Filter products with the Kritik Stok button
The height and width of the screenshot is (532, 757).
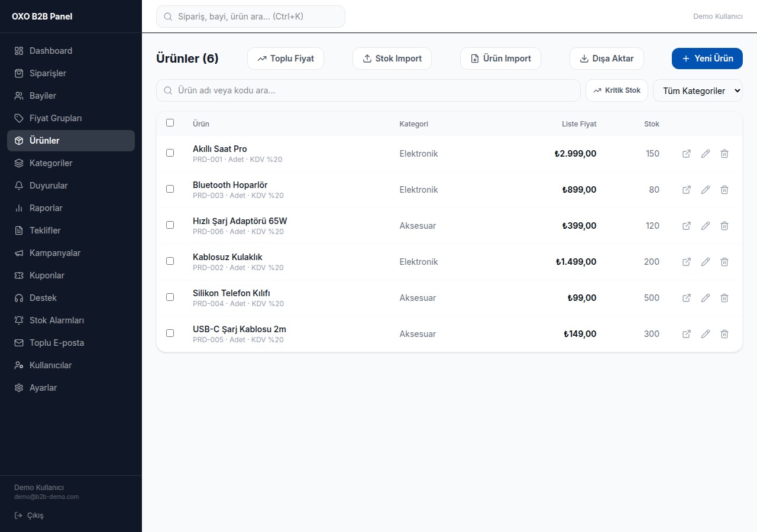(617, 90)
